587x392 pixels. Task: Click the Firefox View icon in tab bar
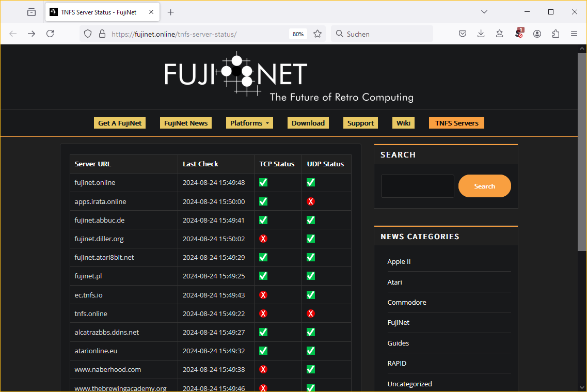point(31,12)
